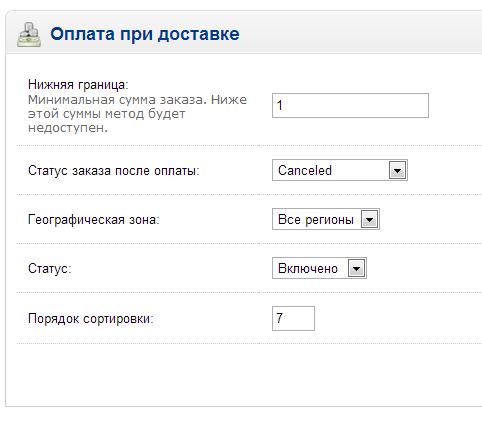Click the cash-on-delivery money icon in header
Screen dimensions: 482x421
[29, 34]
